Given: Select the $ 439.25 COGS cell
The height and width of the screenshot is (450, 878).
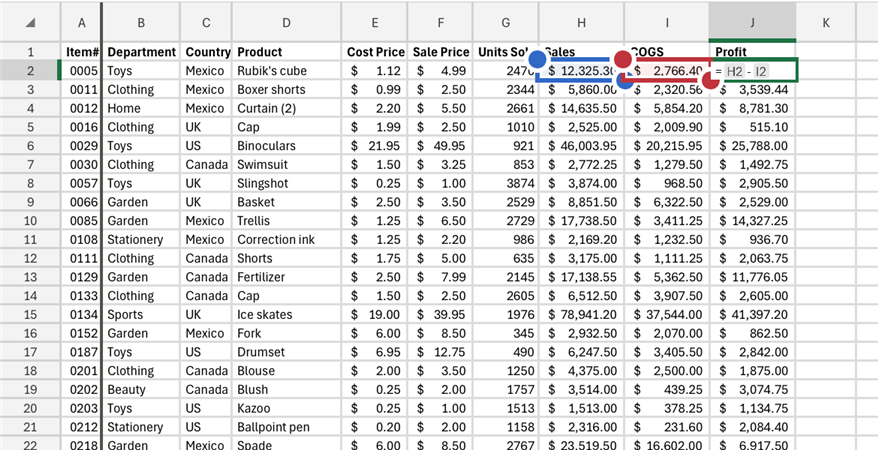Looking at the screenshot, I should click(667, 390).
